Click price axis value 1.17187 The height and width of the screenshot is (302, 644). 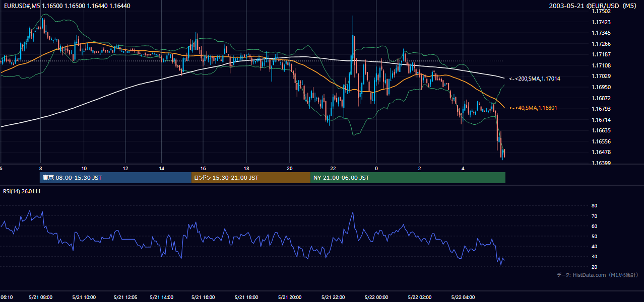601,54
